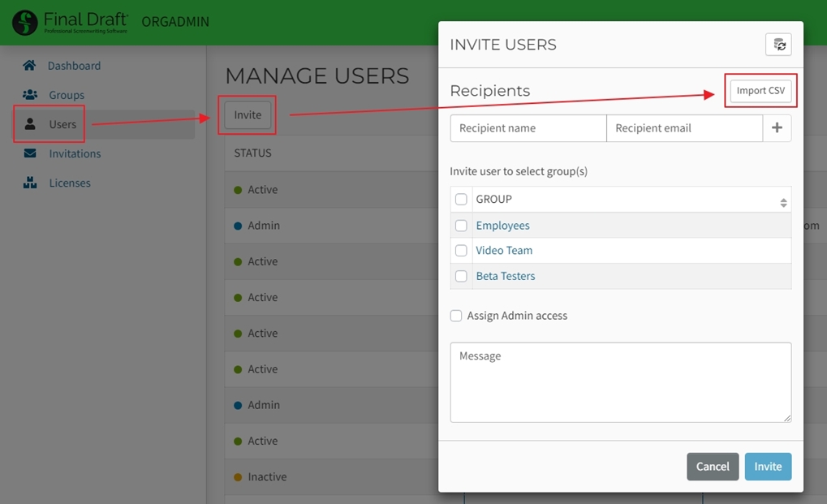The image size is (827, 504).
Task: Click the GROUP column header label
Action: [493, 200]
